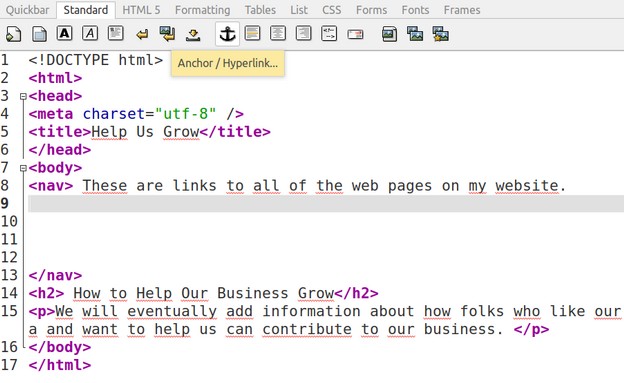
Task: Collapse the head tag fold marker
Action: point(23,96)
